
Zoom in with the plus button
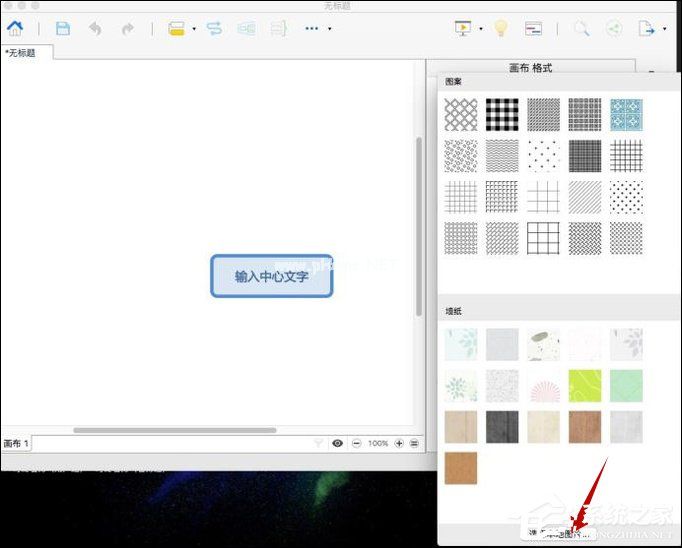[399, 443]
